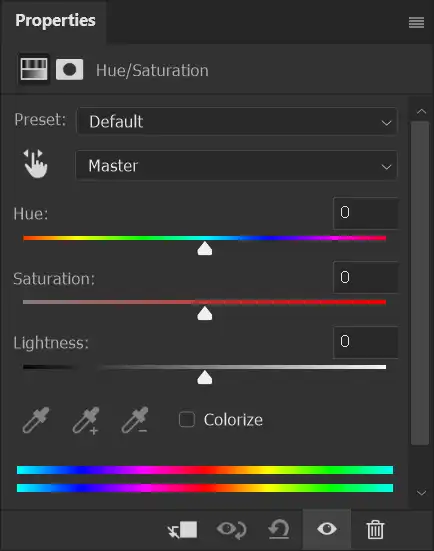Select the Hue/Saturation adjustment icon
The height and width of the screenshot is (551, 434).
[x=34, y=69]
